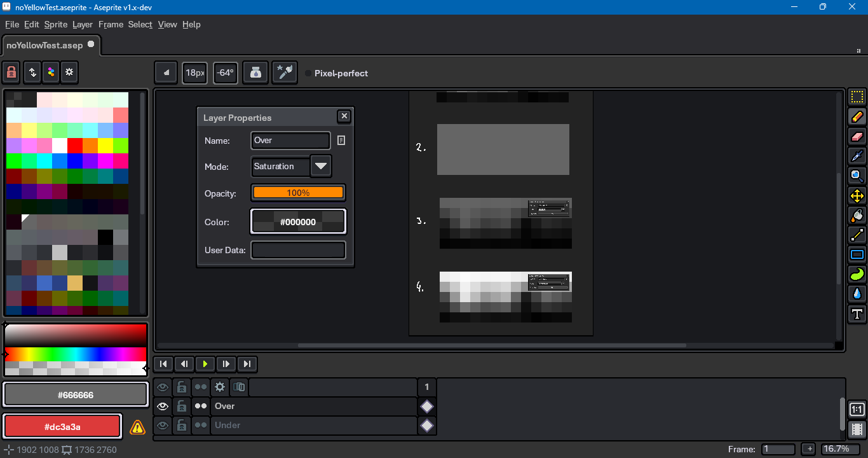
Task: Choose the Rectangular Marquee tool
Action: coord(857,97)
